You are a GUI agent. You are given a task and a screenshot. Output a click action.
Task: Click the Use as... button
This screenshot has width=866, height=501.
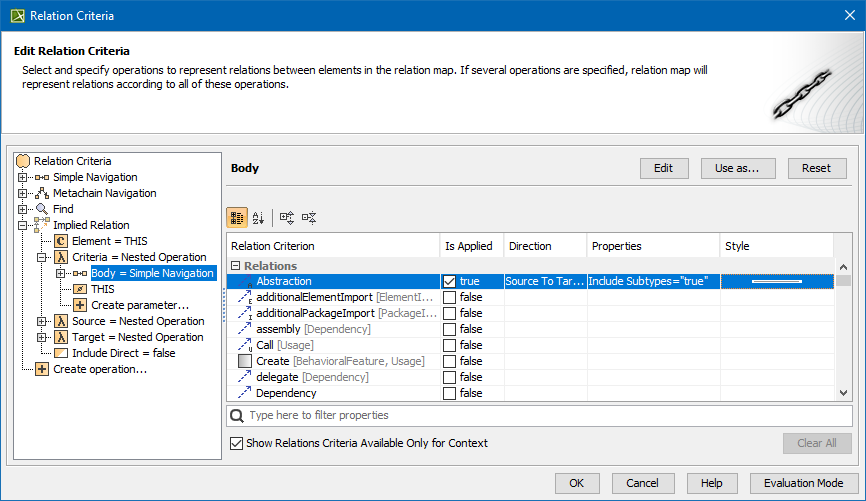[x=738, y=168]
